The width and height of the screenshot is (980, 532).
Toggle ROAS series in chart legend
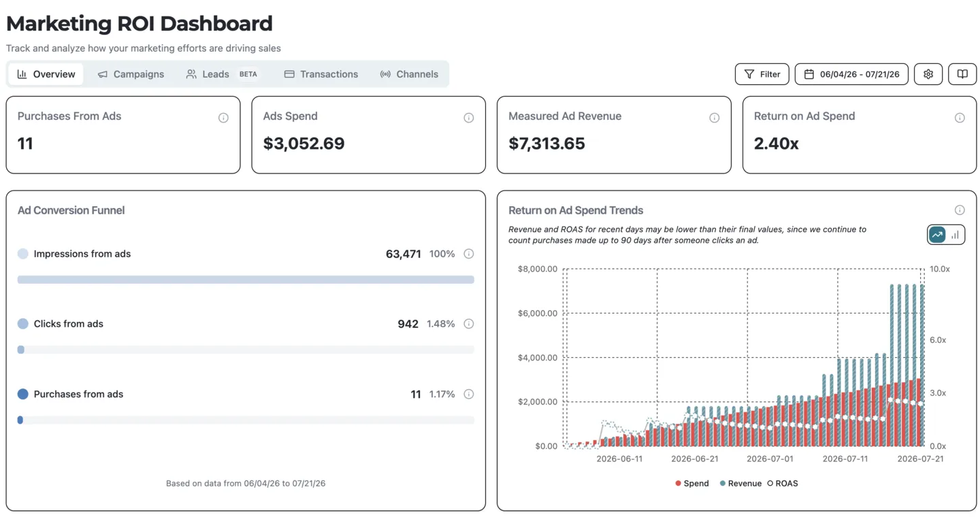click(x=783, y=483)
